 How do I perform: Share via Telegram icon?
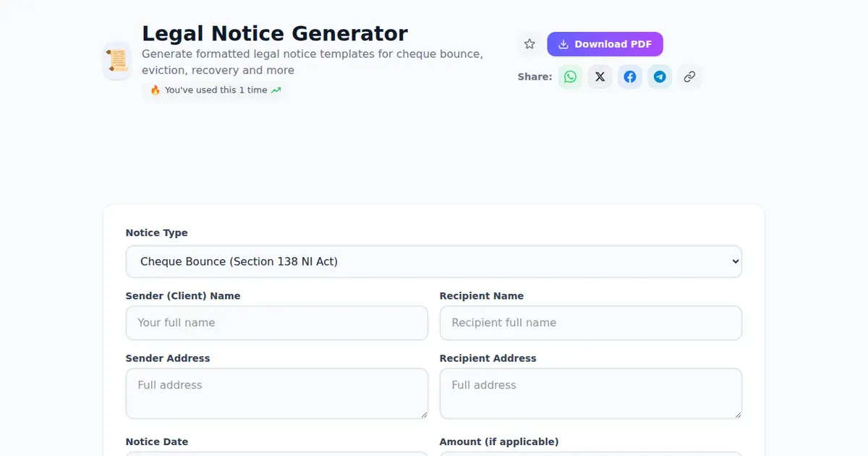(x=660, y=77)
